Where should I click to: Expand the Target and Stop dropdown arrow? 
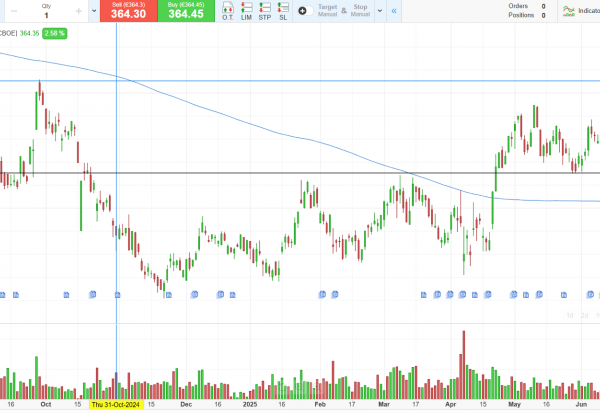(380, 10)
